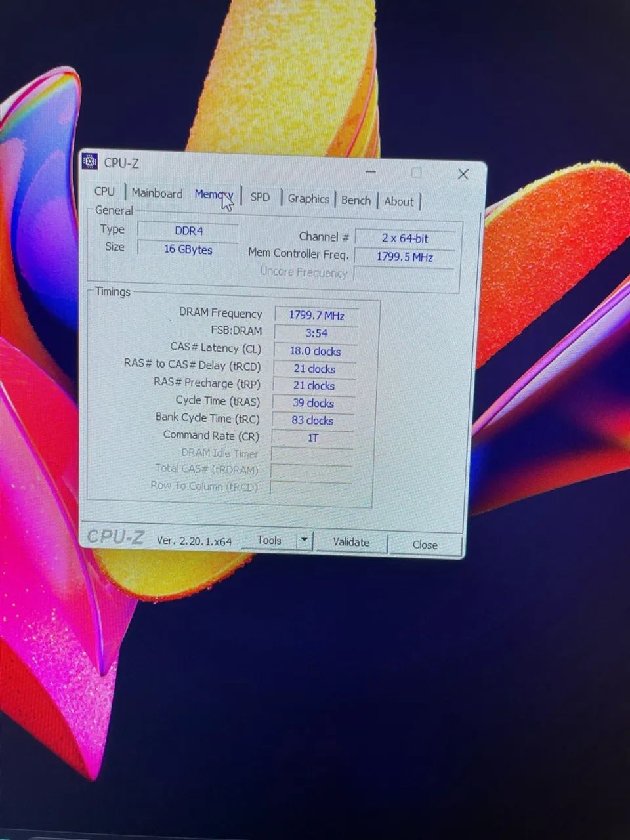Screen dimensions: 630x840
Task: Minimize the CPU-Z window
Action: [371, 171]
